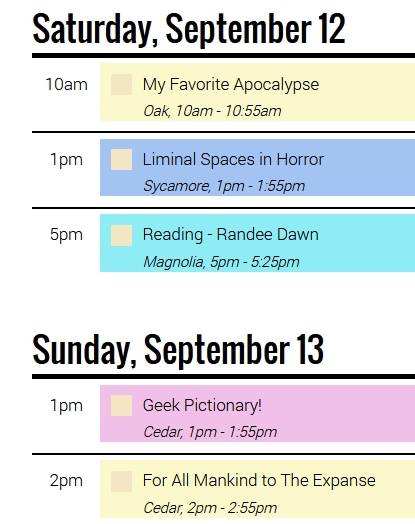
Task: Click the Magnolia, 5pm - 5:25pm details
Action: point(221,262)
